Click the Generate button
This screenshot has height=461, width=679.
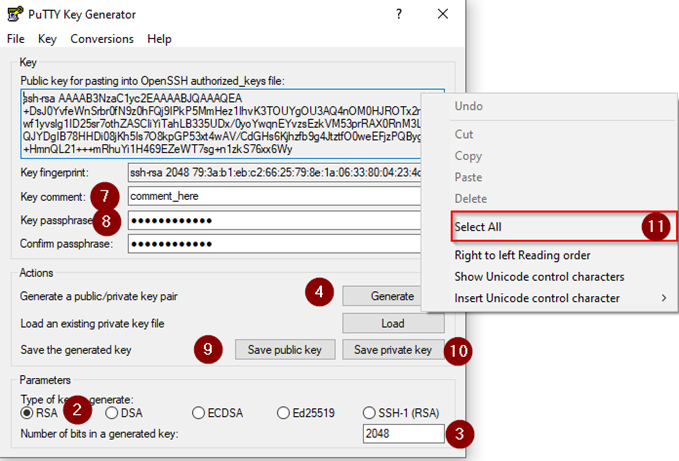point(382,296)
